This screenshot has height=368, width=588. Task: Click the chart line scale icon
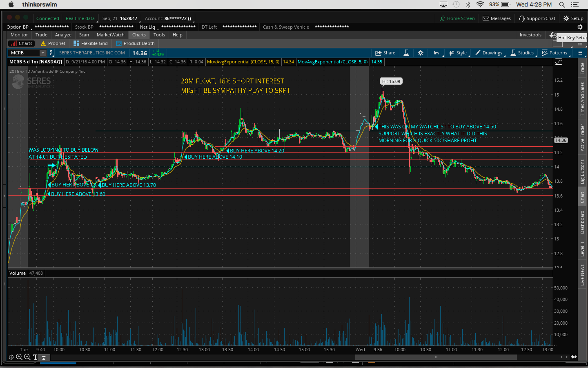pyautogui.click(x=558, y=62)
